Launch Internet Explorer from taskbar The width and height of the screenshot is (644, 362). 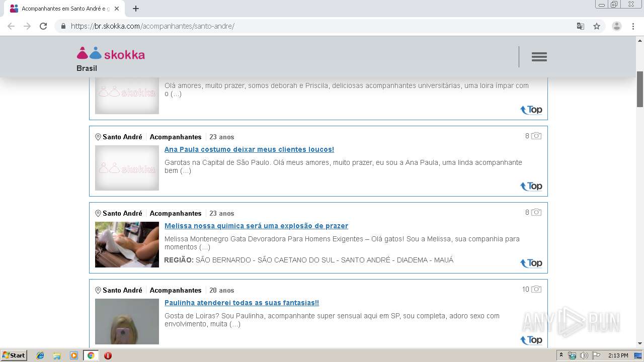[40, 355]
